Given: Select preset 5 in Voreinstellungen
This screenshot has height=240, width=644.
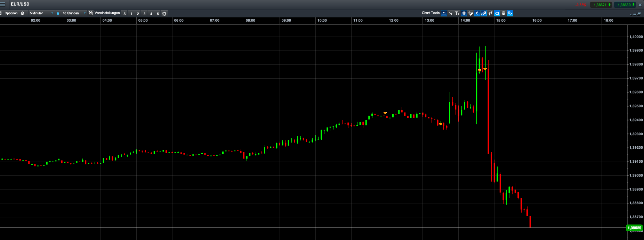Looking at the screenshot, I should [158, 14].
